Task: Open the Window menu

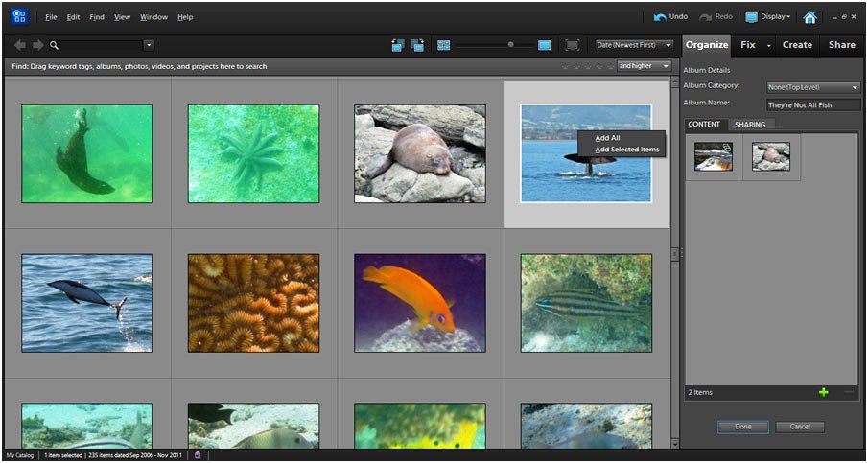Action: (153, 17)
